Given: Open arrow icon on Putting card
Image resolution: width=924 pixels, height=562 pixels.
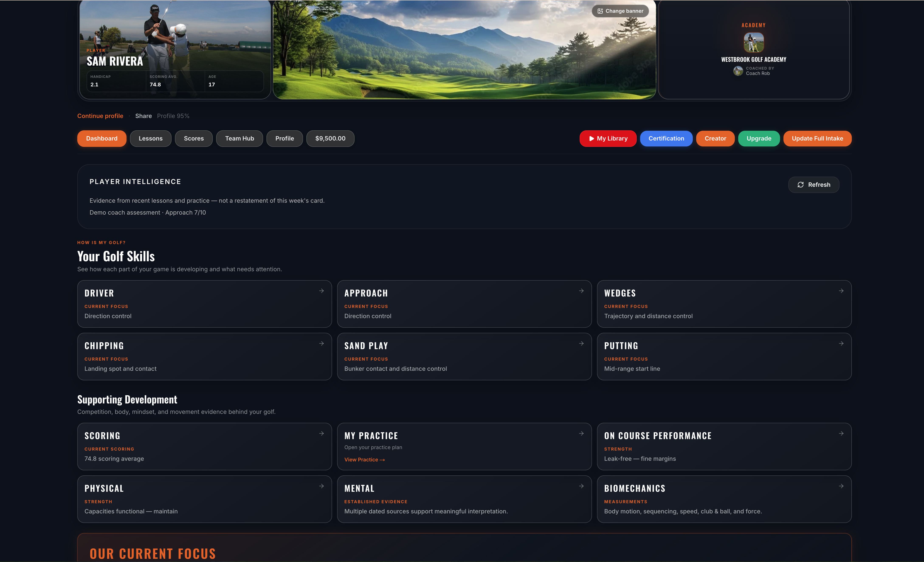Looking at the screenshot, I should pos(841,343).
